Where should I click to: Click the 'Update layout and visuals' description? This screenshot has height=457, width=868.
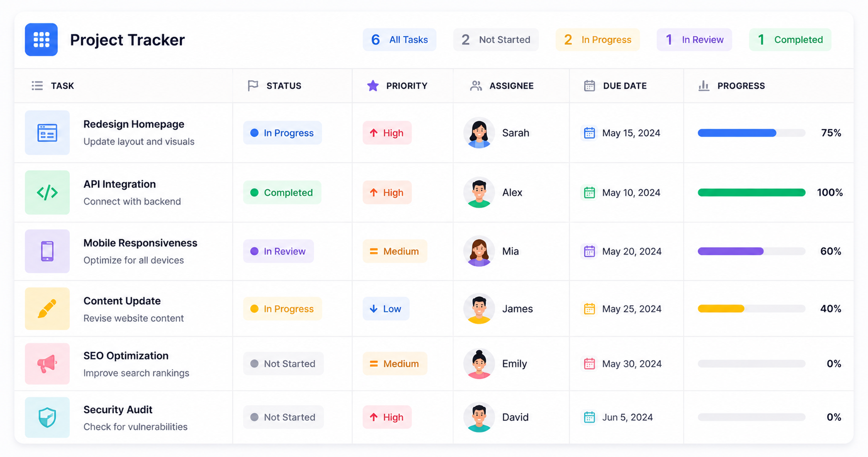pos(139,142)
